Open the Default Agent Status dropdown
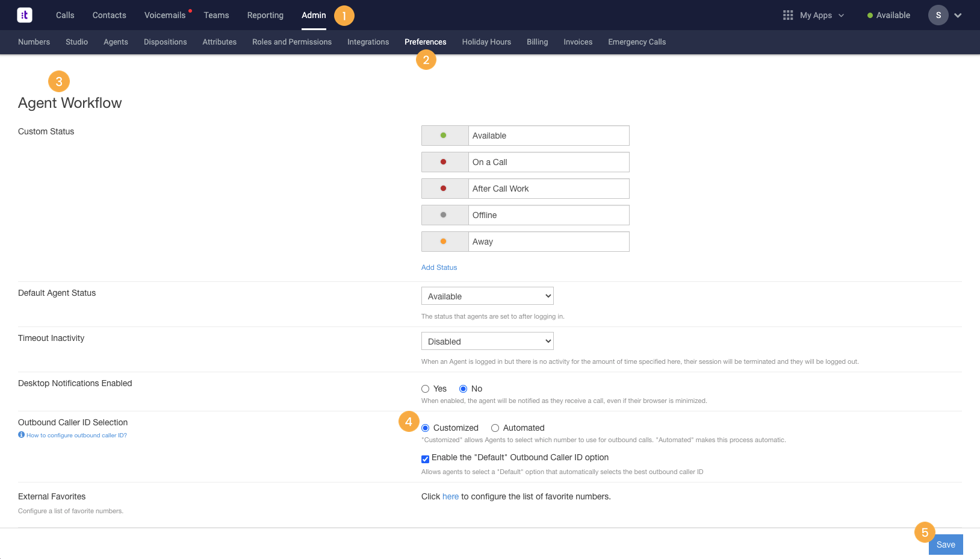 [x=488, y=296]
